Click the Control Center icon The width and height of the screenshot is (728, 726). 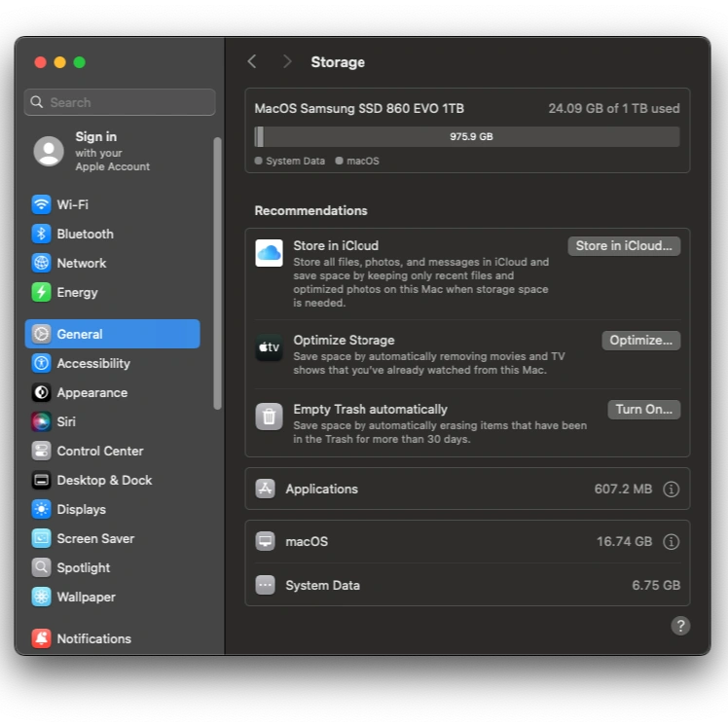41,452
